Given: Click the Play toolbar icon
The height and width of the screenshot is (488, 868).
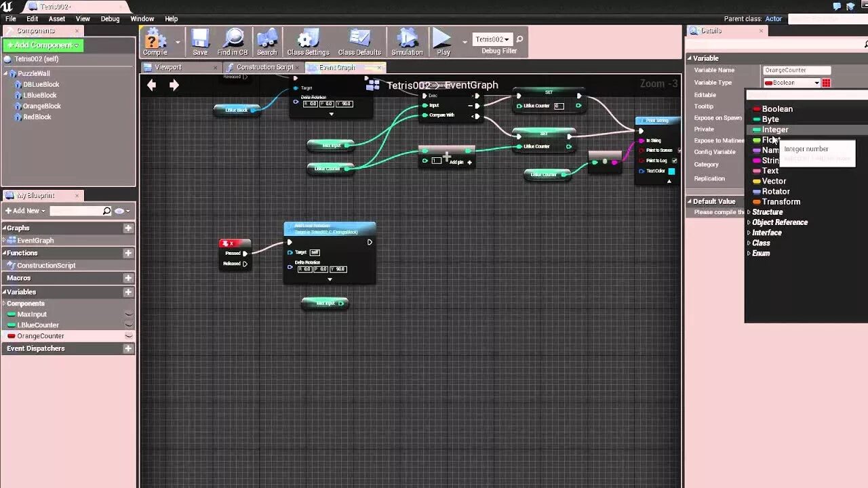Looking at the screenshot, I should click(x=443, y=42).
